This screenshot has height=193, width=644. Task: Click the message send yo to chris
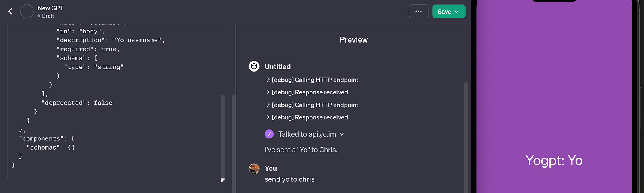point(289,179)
